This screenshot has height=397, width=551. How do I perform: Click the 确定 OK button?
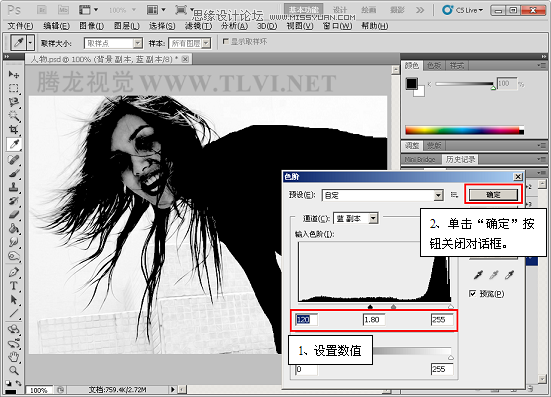coord(493,195)
